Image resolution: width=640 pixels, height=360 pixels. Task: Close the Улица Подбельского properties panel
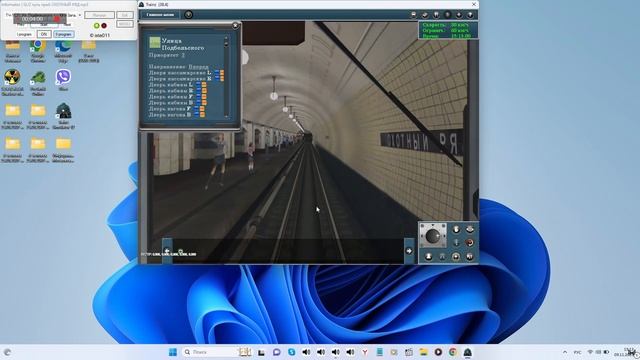[x=235, y=25]
